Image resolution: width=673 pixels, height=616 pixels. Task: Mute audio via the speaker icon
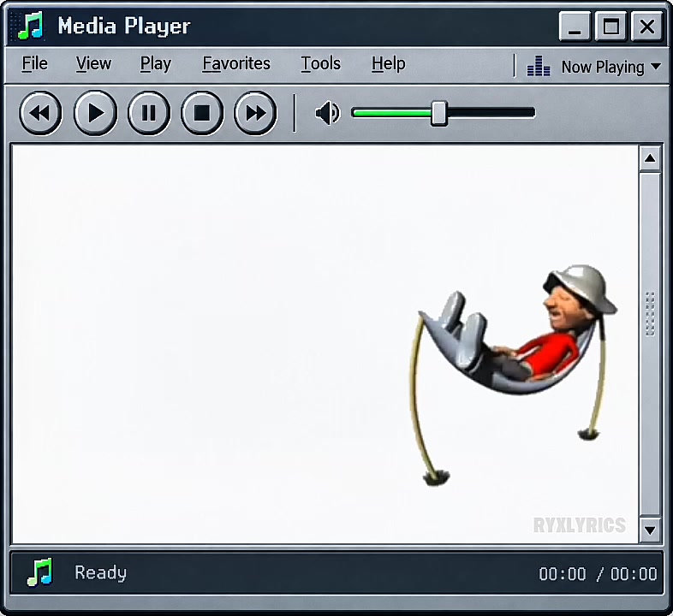[327, 113]
